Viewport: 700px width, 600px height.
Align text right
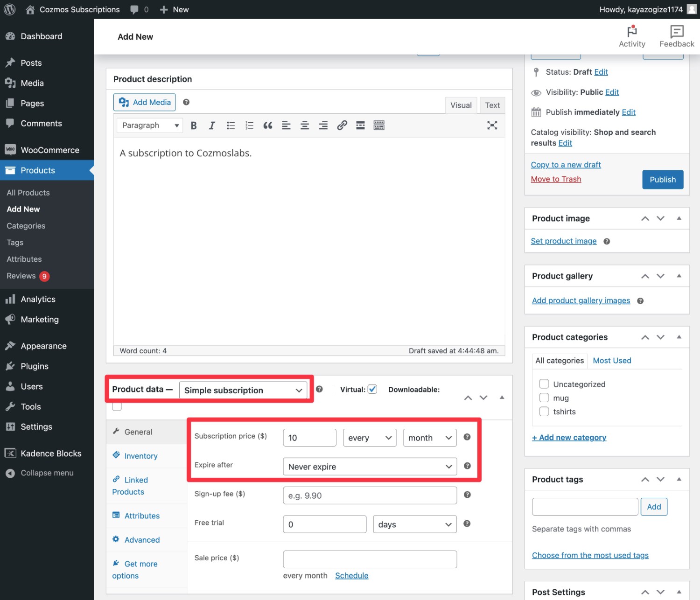click(323, 126)
